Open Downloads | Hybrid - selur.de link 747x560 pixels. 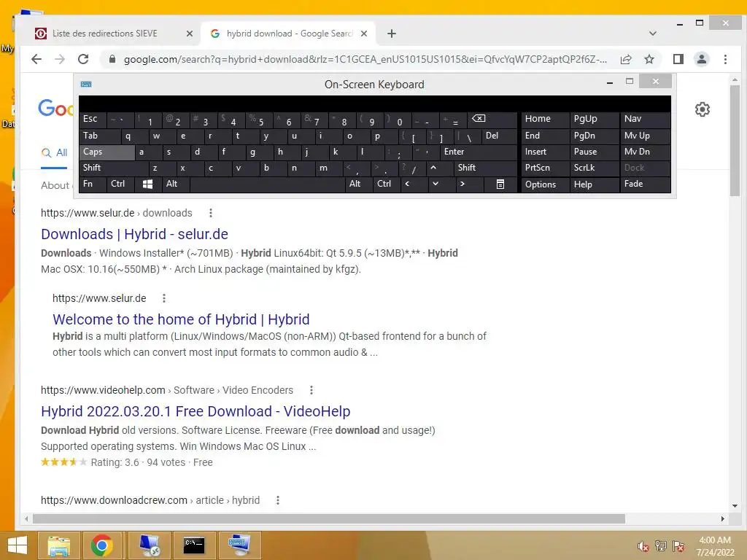click(x=134, y=234)
